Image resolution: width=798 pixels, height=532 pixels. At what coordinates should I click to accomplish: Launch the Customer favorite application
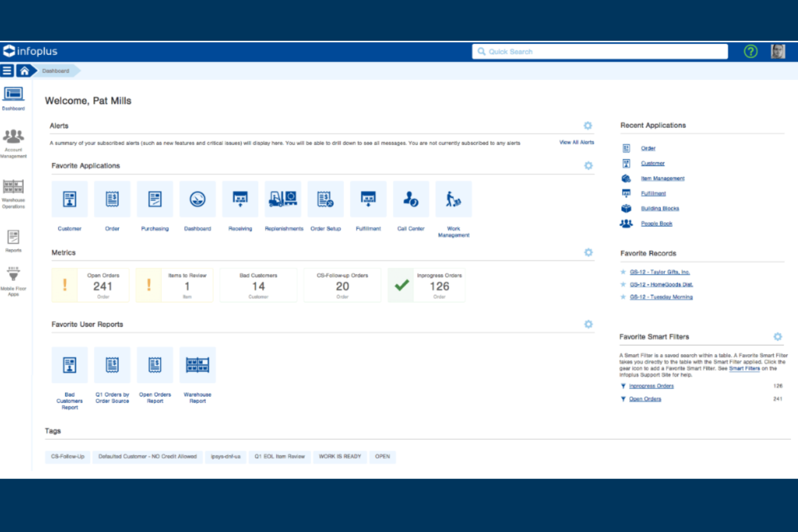[x=70, y=199]
